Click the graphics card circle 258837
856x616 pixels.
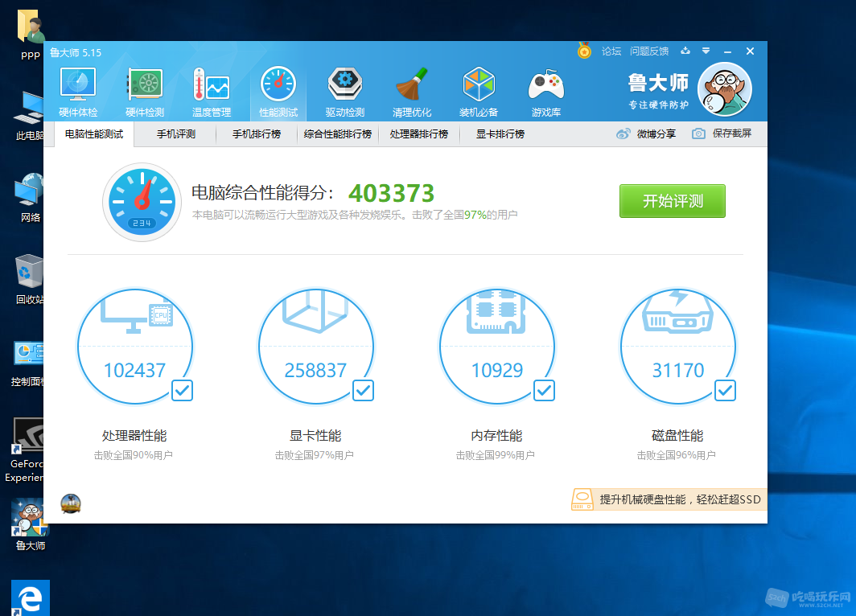coord(316,347)
